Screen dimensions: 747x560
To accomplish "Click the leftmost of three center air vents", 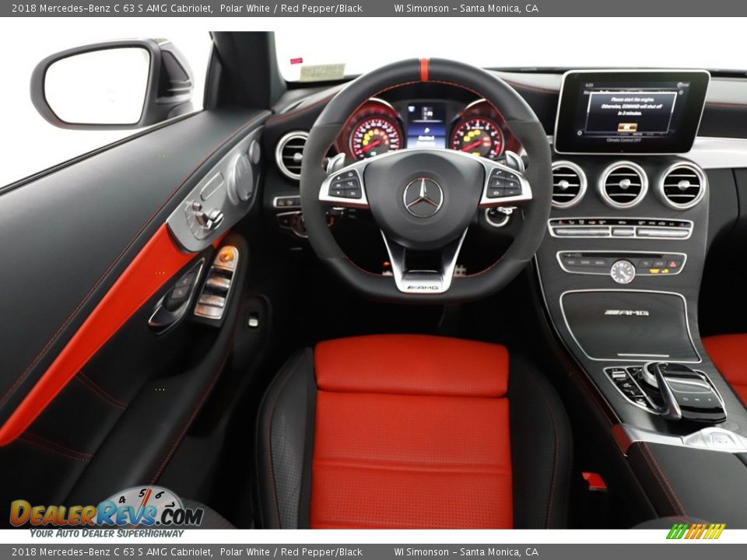I will (x=567, y=185).
